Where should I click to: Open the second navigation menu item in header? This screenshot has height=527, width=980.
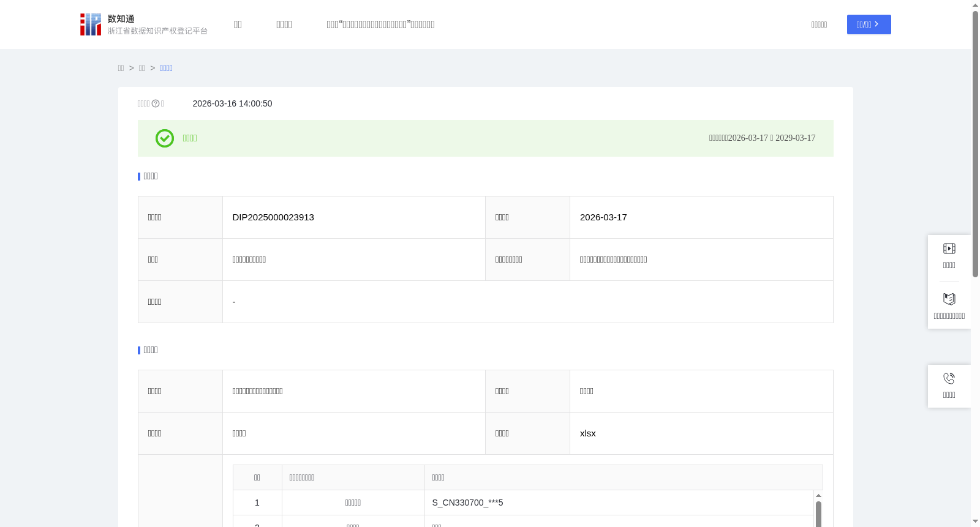(x=284, y=24)
